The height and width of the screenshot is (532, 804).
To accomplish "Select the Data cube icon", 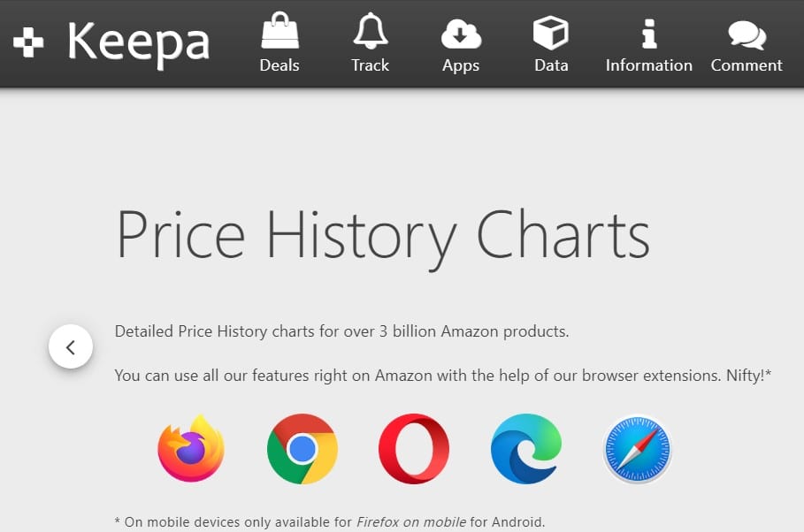I will (551, 33).
